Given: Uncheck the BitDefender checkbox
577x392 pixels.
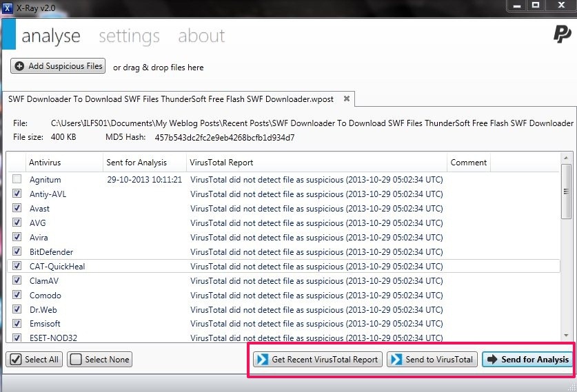Looking at the screenshot, I should (x=17, y=251).
